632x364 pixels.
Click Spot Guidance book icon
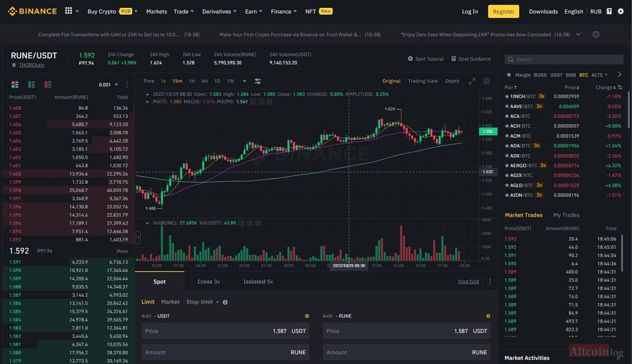point(453,59)
